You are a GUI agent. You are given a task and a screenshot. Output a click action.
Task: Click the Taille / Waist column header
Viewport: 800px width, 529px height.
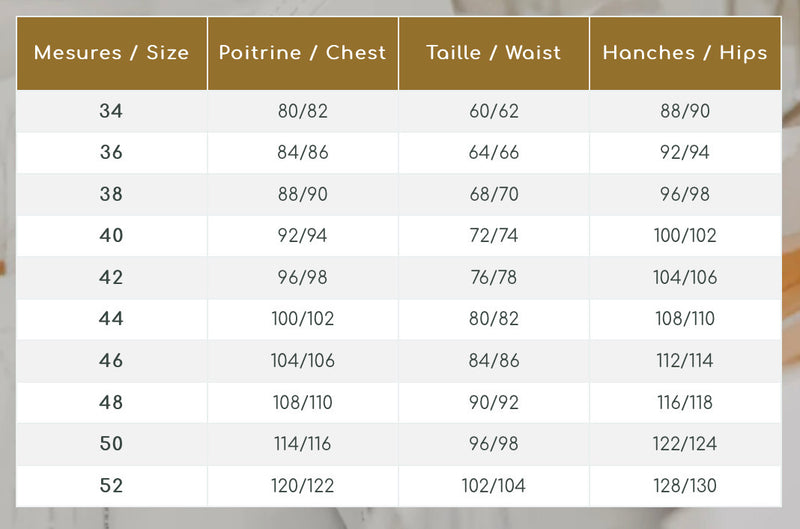pos(494,53)
